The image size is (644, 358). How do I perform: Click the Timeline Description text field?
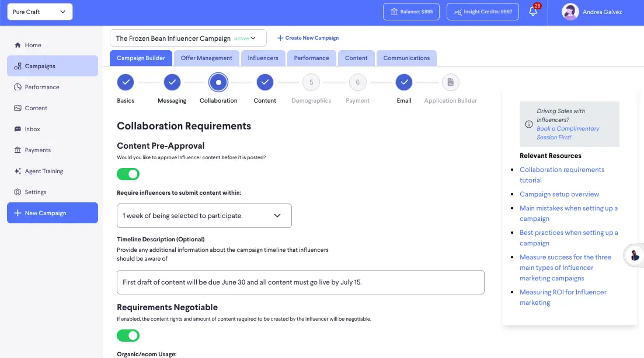pyautogui.click(x=301, y=282)
